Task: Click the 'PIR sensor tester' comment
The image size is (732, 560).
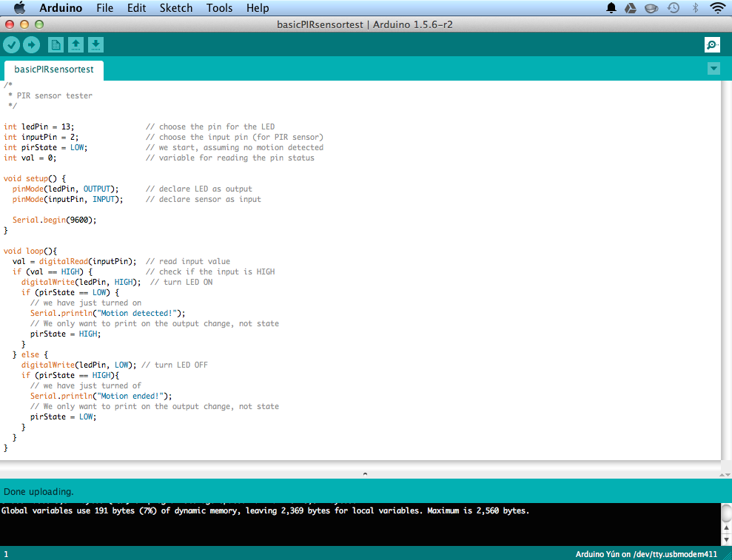Action: point(54,95)
